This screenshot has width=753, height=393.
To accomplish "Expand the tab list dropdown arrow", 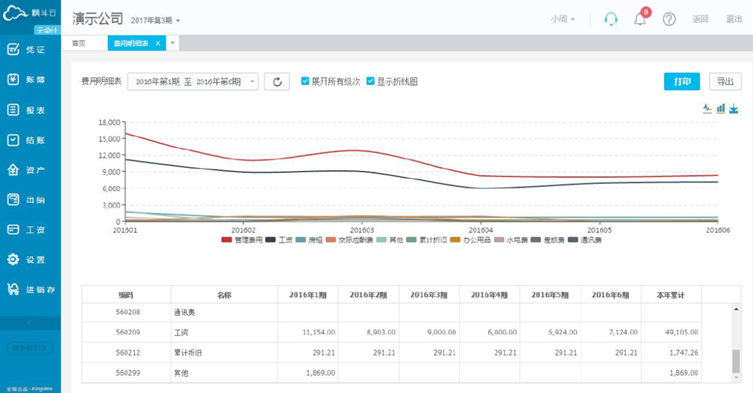I will pyautogui.click(x=172, y=43).
